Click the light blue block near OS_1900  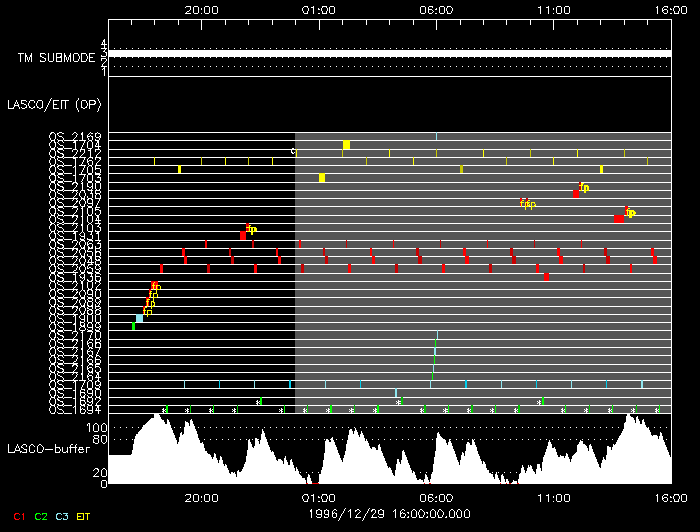point(140,318)
